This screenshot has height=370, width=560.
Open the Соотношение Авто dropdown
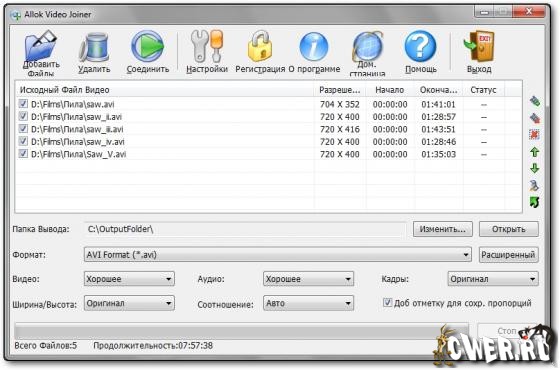[x=308, y=303]
